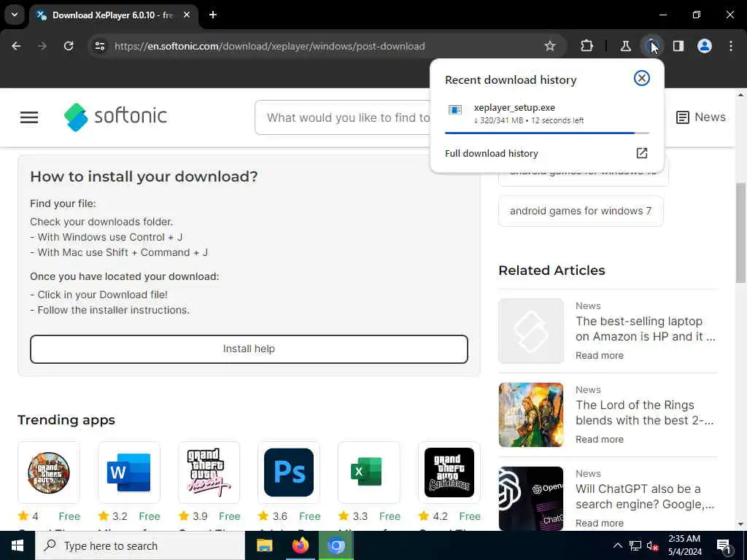The image size is (747, 560).
Task: Click the page vertical scrollbar thumb
Action: [741, 233]
